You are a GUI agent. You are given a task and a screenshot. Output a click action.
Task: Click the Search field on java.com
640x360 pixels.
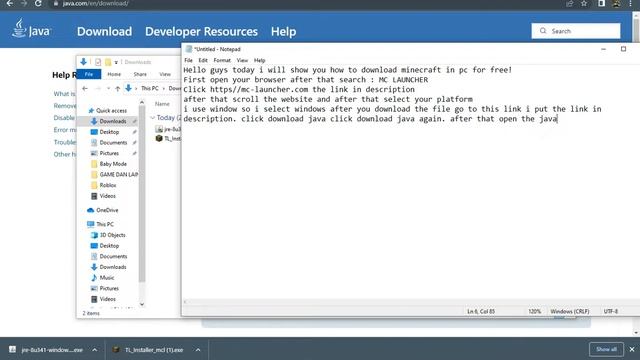pyautogui.click(x=576, y=31)
